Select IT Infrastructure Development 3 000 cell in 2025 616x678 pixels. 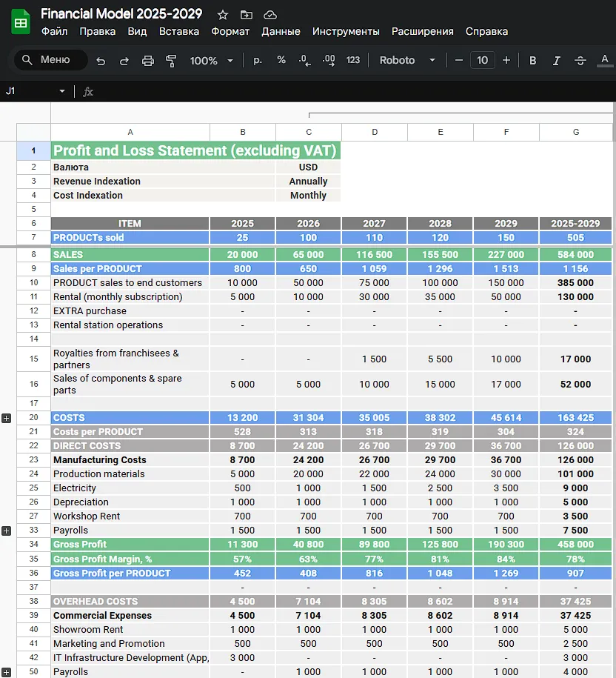point(242,658)
